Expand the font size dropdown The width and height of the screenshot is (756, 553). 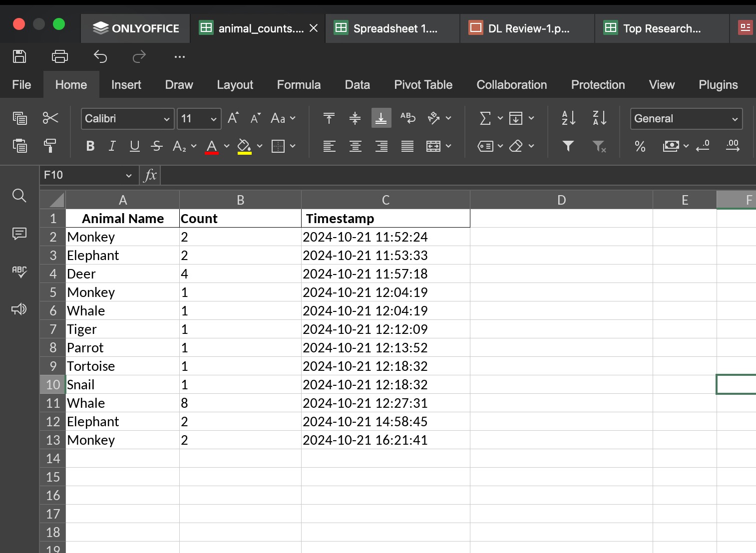[214, 119]
